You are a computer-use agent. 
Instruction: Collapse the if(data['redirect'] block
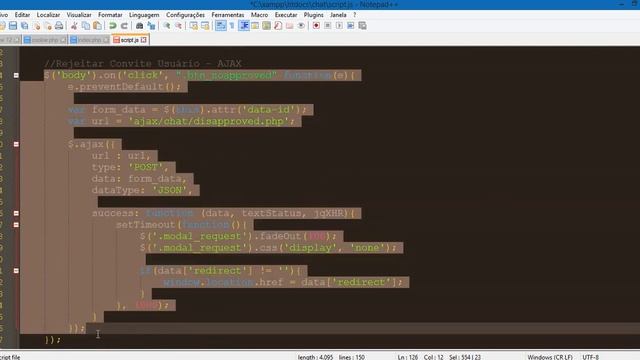16,271
